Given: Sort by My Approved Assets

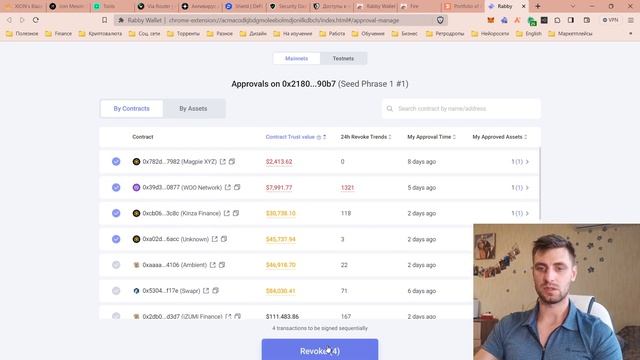Looking at the screenshot, I should click(x=525, y=137).
